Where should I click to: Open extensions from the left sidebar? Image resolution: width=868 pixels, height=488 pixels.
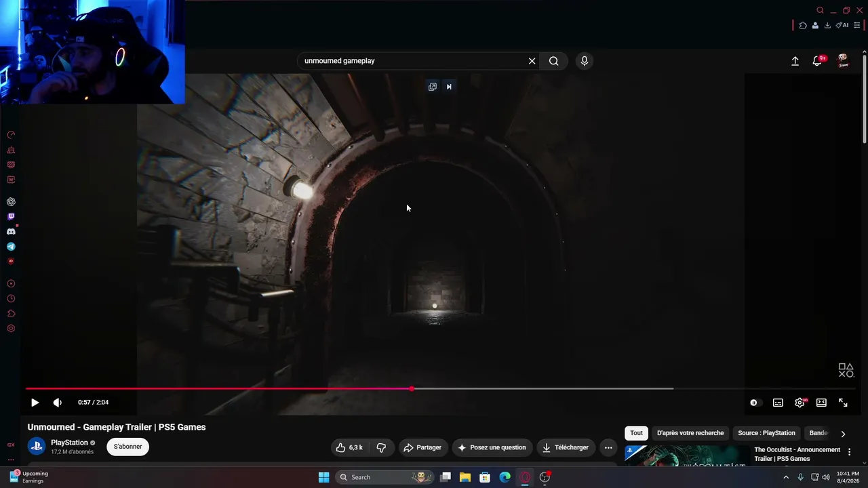click(x=11, y=313)
